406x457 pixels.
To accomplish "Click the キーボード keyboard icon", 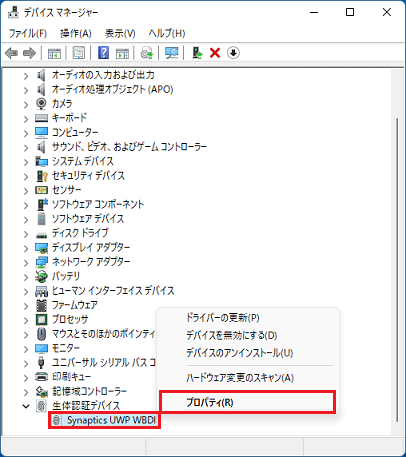I will (41, 118).
